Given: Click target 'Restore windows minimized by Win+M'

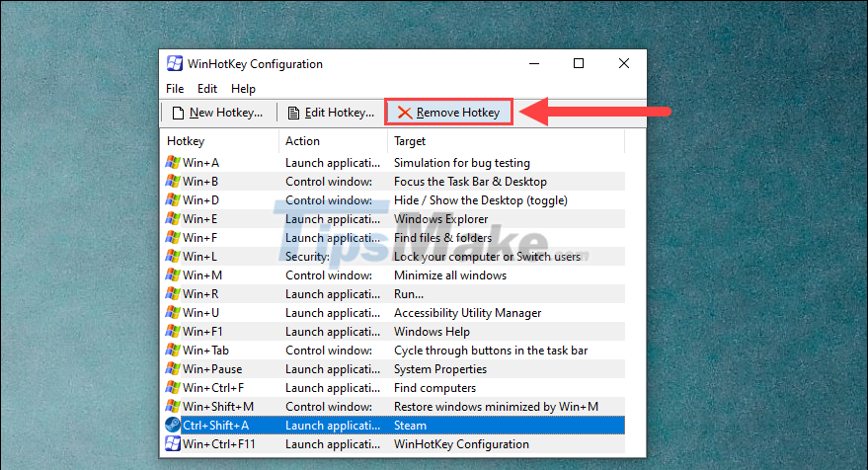Looking at the screenshot, I should click(496, 407).
